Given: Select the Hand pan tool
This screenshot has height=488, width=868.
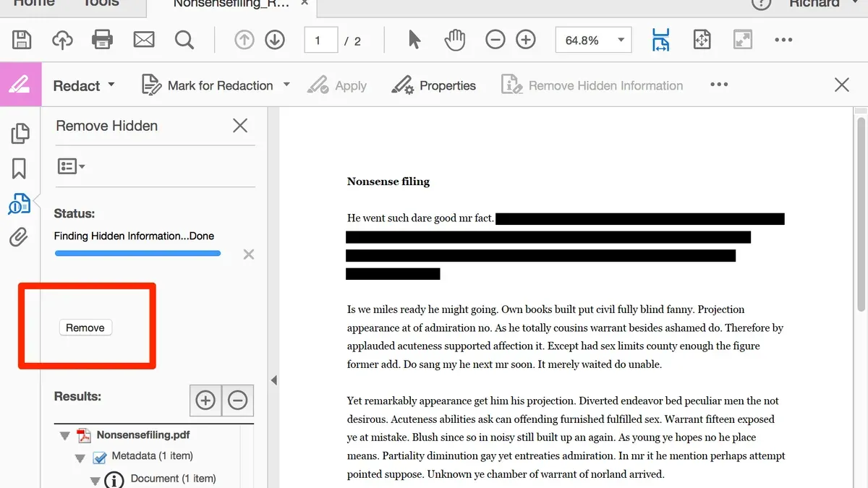Looking at the screenshot, I should pyautogui.click(x=454, y=40).
